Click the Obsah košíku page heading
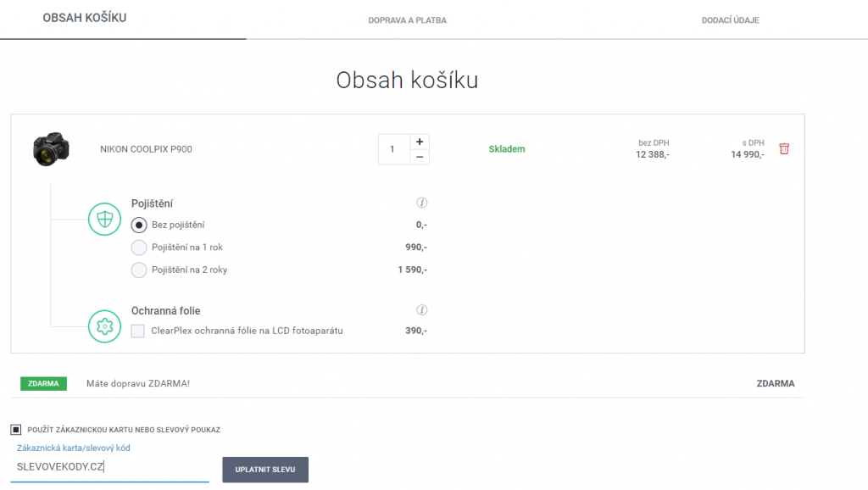868x490 pixels. coord(408,81)
